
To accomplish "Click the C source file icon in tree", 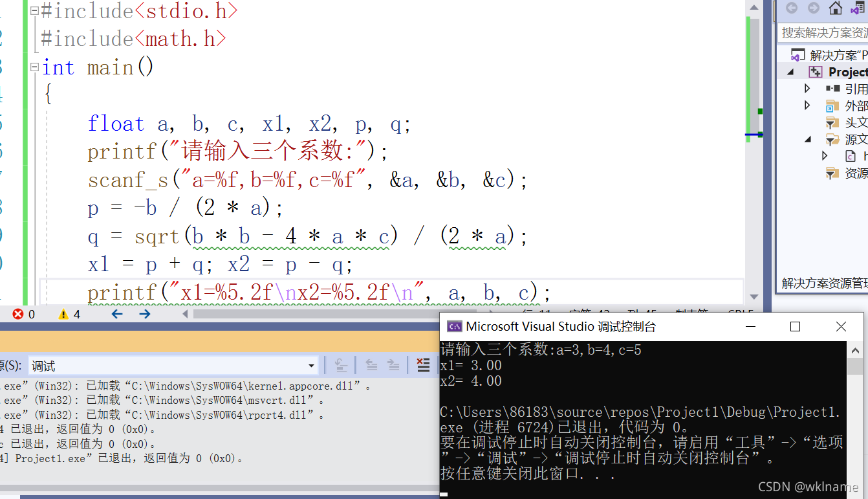I will point(851,156).
